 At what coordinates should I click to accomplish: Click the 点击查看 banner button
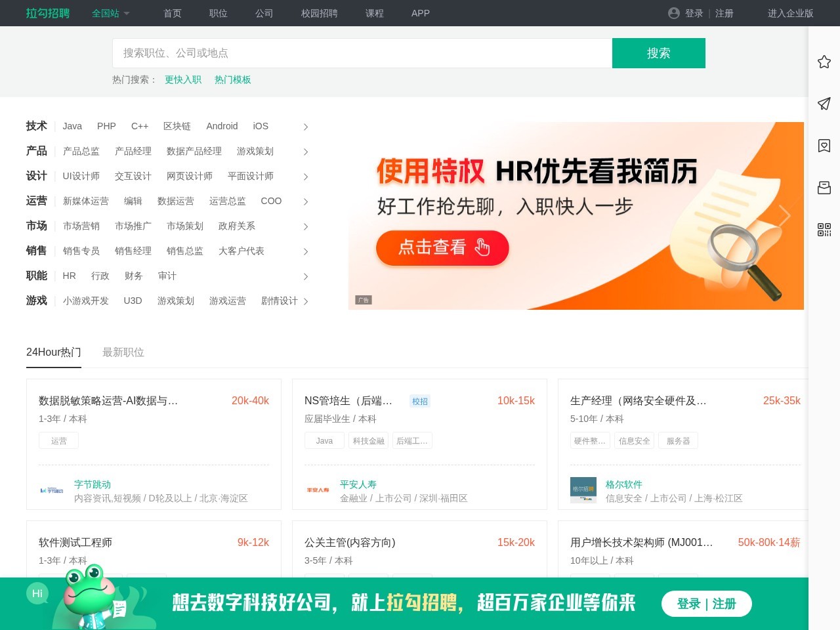click(x=442, y=247)
